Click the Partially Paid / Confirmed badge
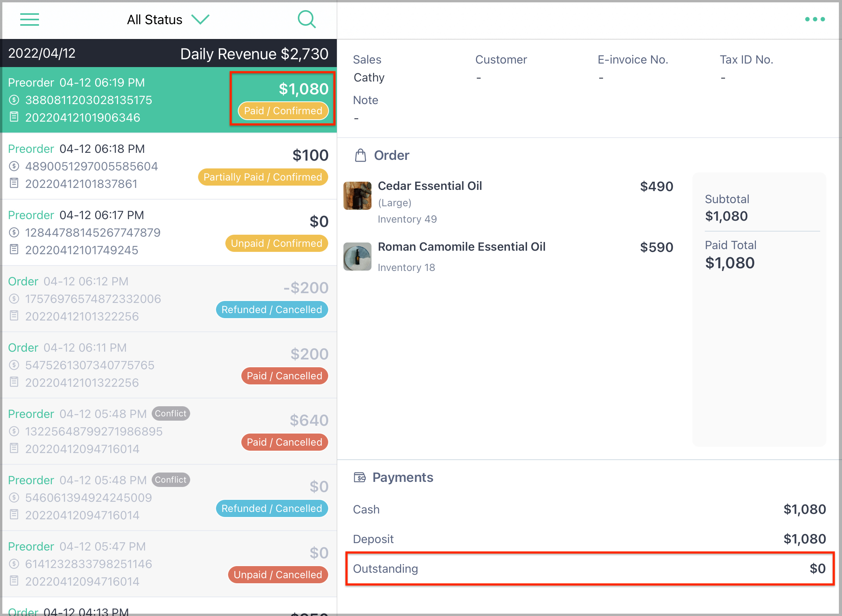This screenshot has height=616, width=842. coord(263,177)
